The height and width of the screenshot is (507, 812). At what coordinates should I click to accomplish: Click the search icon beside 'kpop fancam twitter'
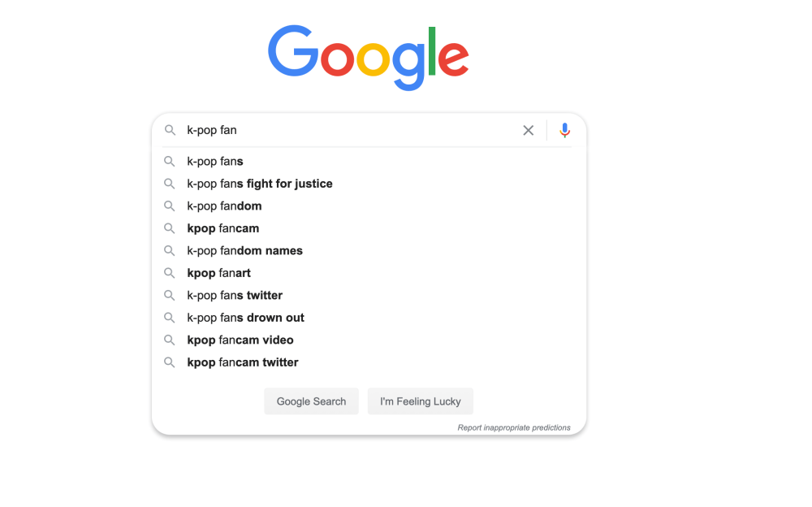coord(170,362)
